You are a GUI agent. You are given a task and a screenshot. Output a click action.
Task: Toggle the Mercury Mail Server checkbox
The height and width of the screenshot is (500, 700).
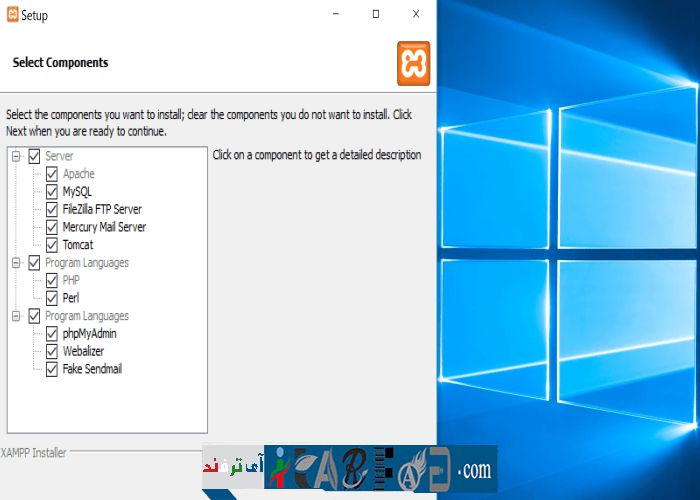[52, 228]
